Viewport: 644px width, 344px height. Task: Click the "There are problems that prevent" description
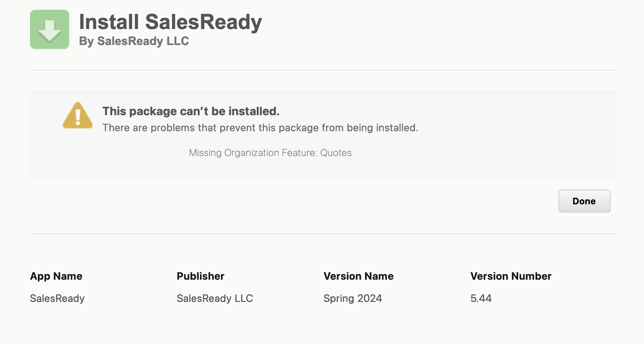coord(260,128)
